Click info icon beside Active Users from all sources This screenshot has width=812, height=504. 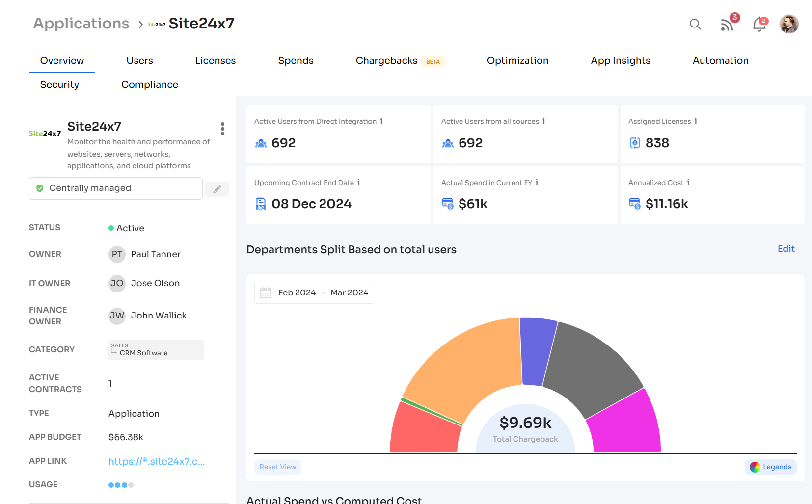click(x=544, y=121)
